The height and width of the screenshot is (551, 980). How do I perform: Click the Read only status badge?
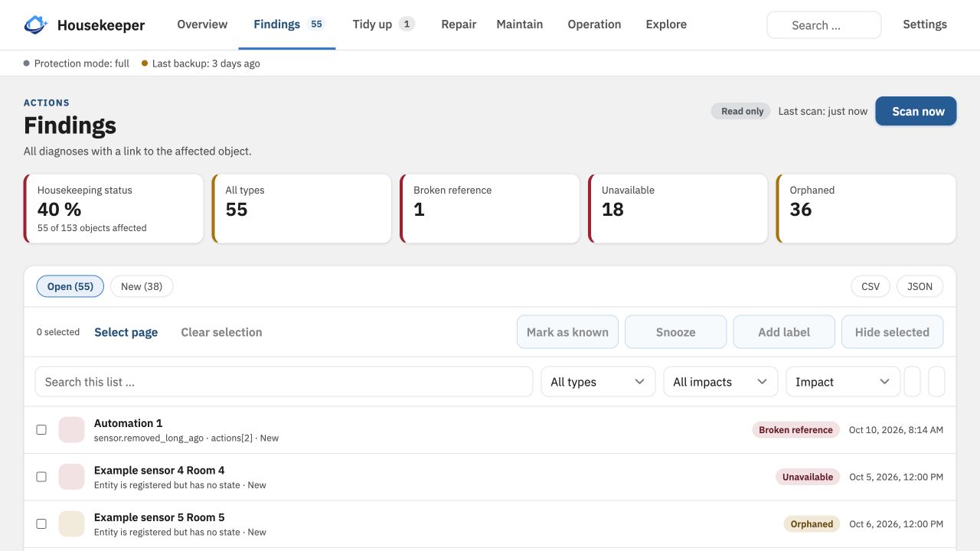coord(741,111)
